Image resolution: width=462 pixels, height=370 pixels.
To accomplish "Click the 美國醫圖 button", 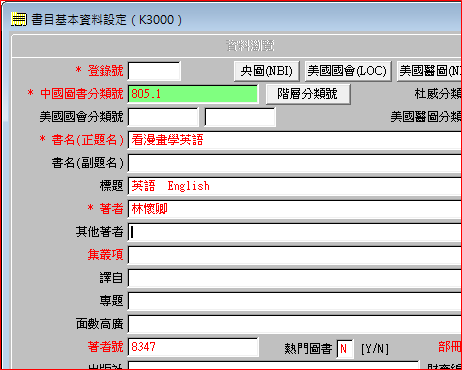I will coord(430,71).
